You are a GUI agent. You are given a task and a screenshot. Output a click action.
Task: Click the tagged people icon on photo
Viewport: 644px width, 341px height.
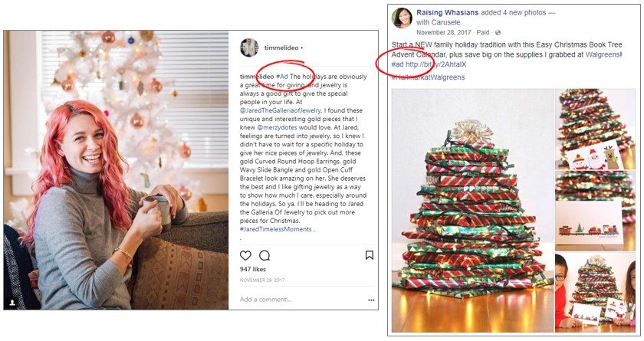12,303
